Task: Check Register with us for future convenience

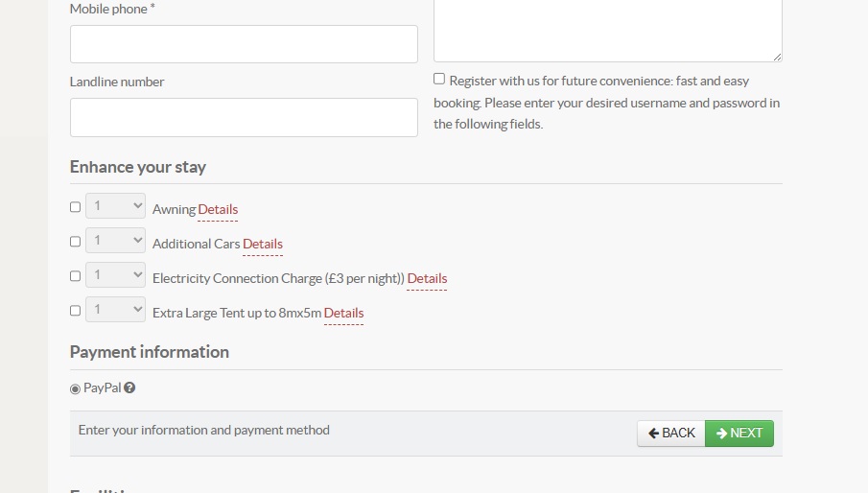Action: click(x=439, y=79)
